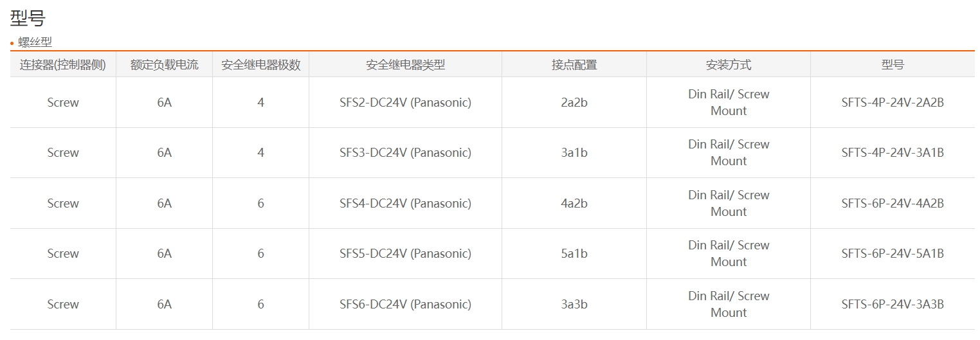Select the 接点配置 column header
Screen dimensions: 980x340
[574, 65]
